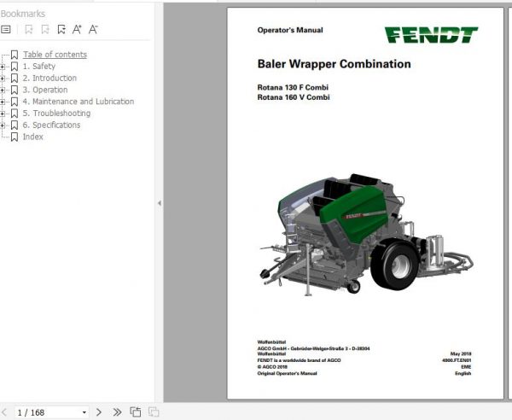The image size is (512, 420).
Task: Open the Index bookmark
Action: (33, 137)
